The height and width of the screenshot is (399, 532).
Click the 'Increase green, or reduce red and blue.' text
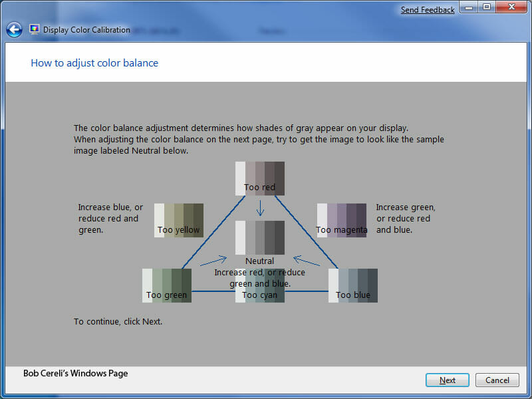406,219
